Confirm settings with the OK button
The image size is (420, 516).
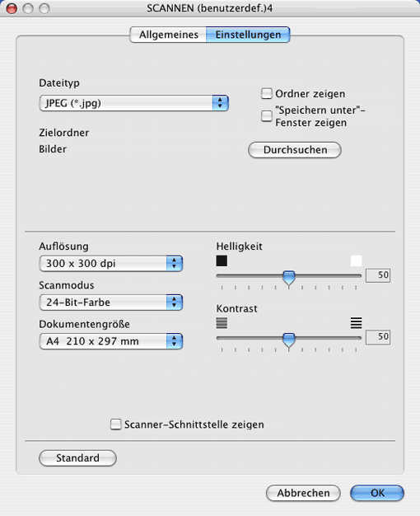pyautogui.click(x=377, y=493)
